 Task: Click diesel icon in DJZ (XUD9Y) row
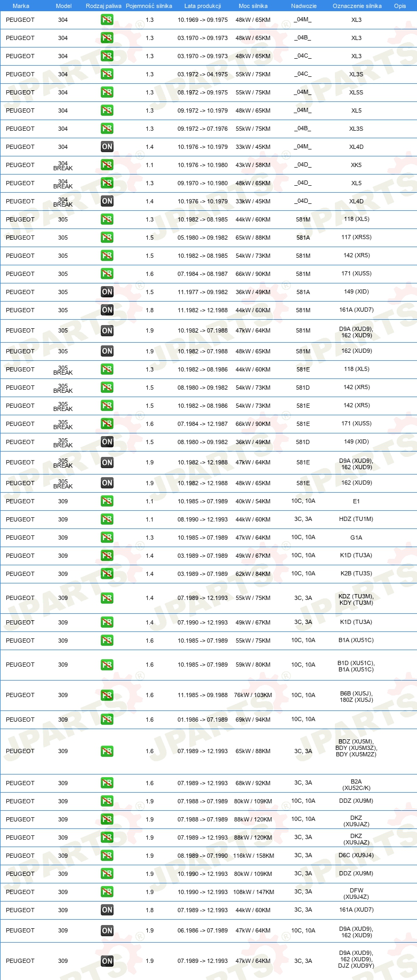(107, 961)
